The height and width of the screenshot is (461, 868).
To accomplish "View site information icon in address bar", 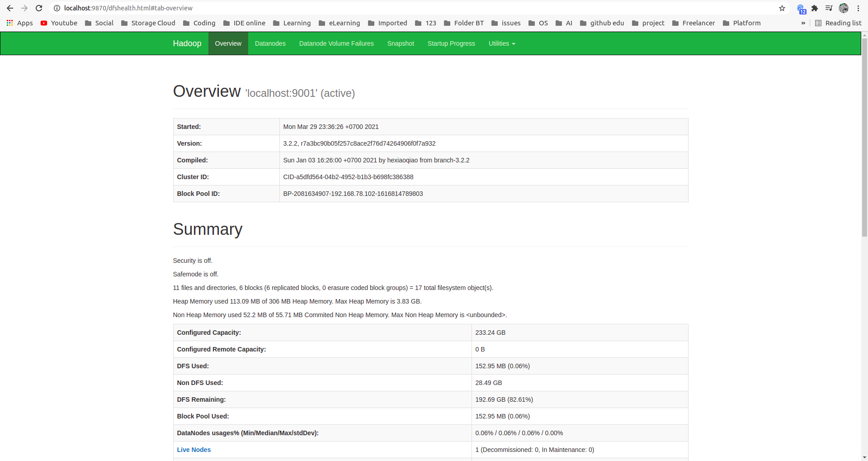I will [x=57, y=8].
